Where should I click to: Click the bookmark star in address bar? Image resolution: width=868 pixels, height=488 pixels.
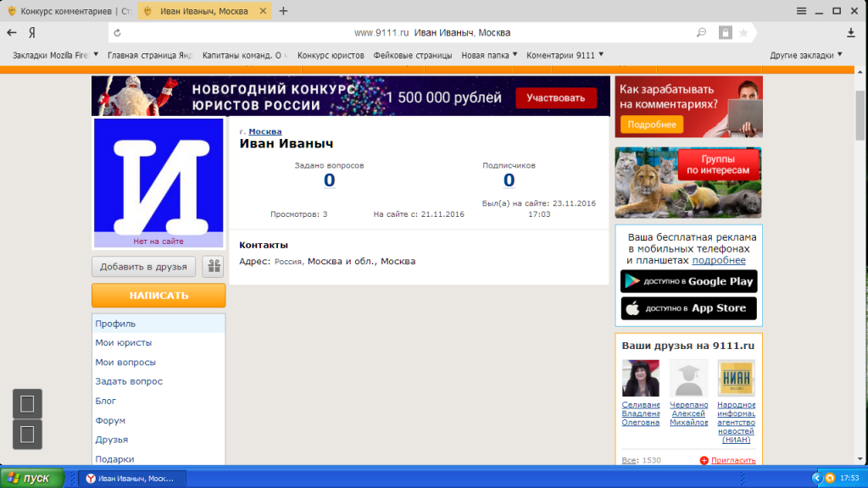pyautogui.click(x=743, y=32)
